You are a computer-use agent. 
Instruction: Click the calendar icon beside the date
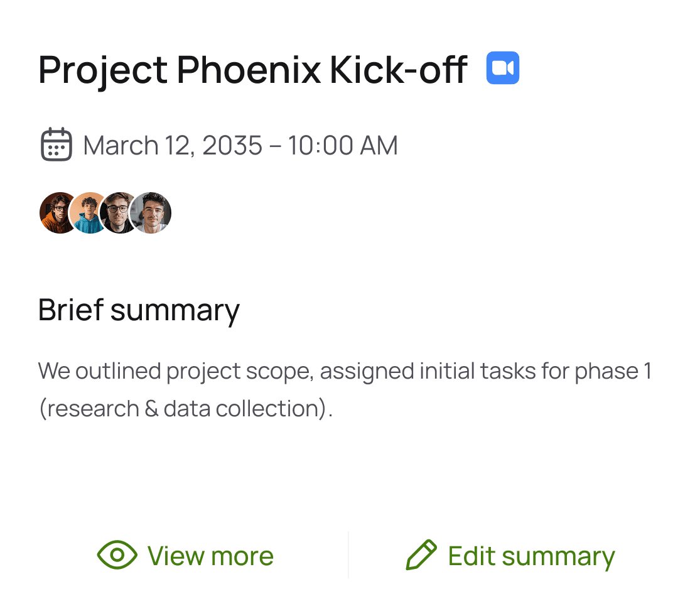[57, 145]
